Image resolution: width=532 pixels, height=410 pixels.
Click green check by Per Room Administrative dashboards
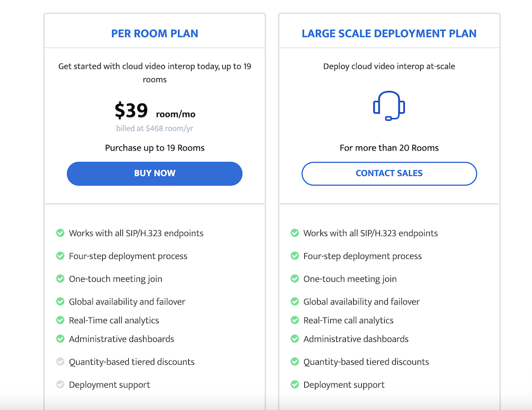(x=61, y=338)
